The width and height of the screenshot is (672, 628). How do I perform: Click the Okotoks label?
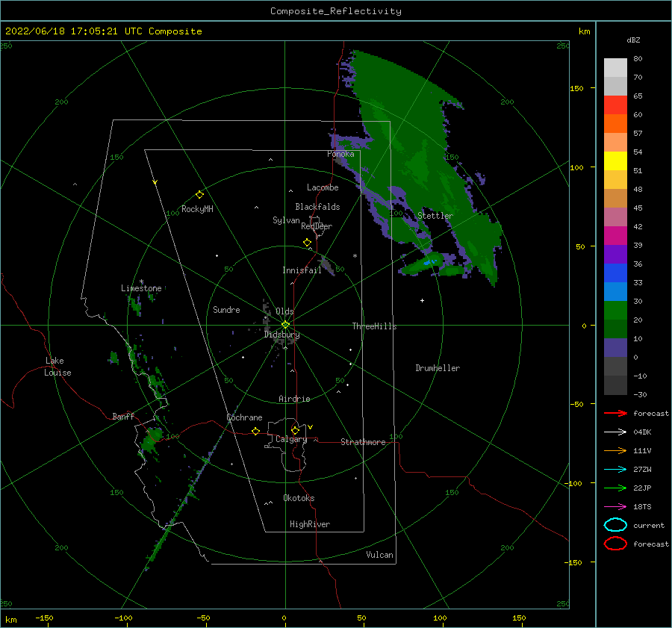coord(299,498)
